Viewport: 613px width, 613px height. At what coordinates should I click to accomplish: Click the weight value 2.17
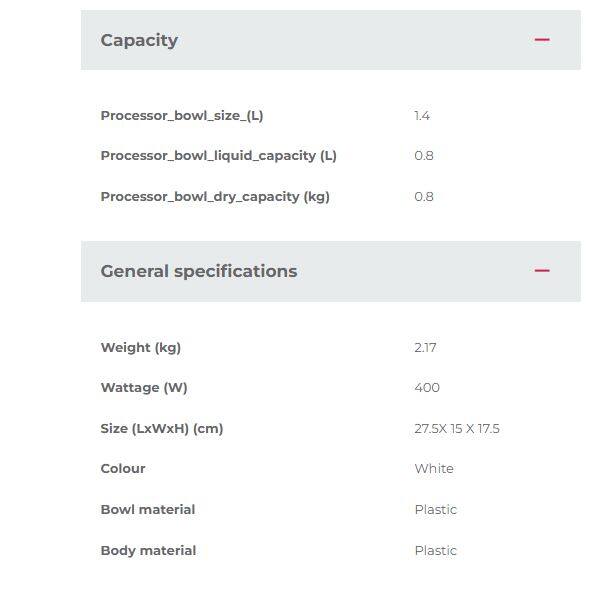(x=425, y=348)
